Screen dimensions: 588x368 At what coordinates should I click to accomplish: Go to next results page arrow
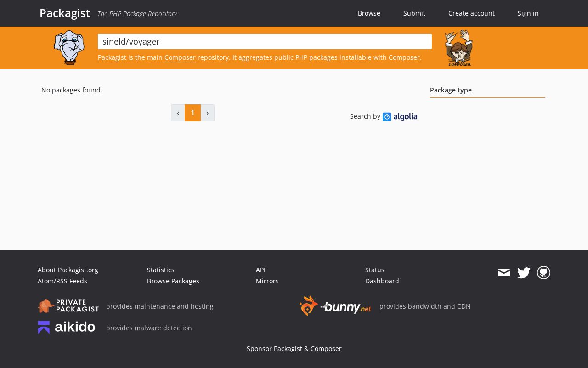click(x=208, y=113)
